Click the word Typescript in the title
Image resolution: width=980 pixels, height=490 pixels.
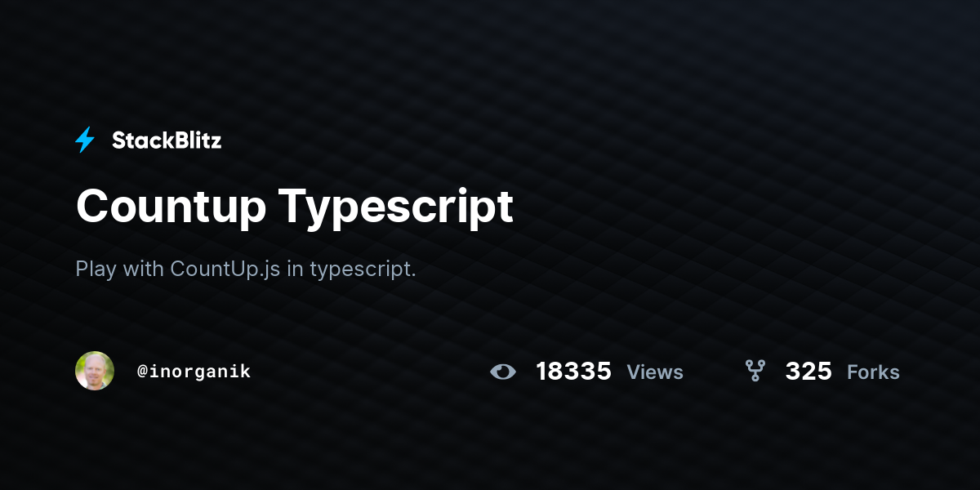pyautogui.click(x=397, y=206)
